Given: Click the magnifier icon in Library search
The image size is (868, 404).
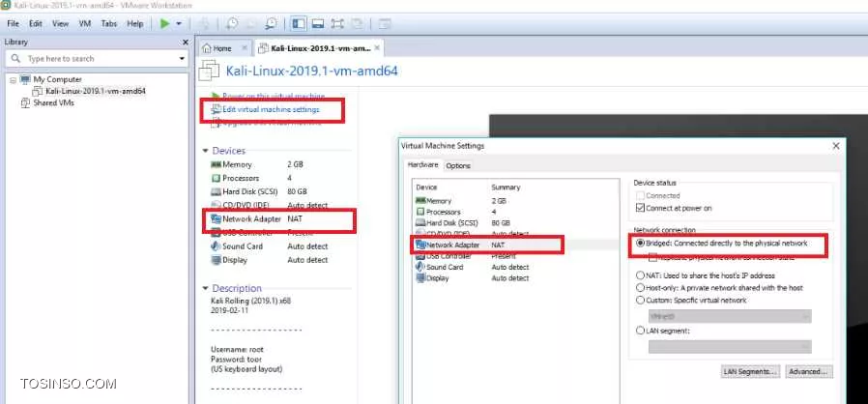Looking at the screenshot, I should [x=15, y=58].
